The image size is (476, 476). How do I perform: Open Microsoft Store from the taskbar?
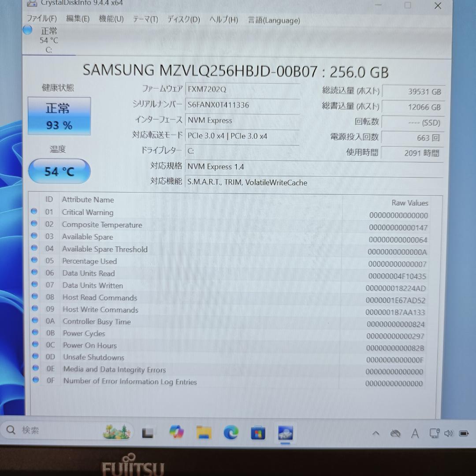tap(258, 433)
